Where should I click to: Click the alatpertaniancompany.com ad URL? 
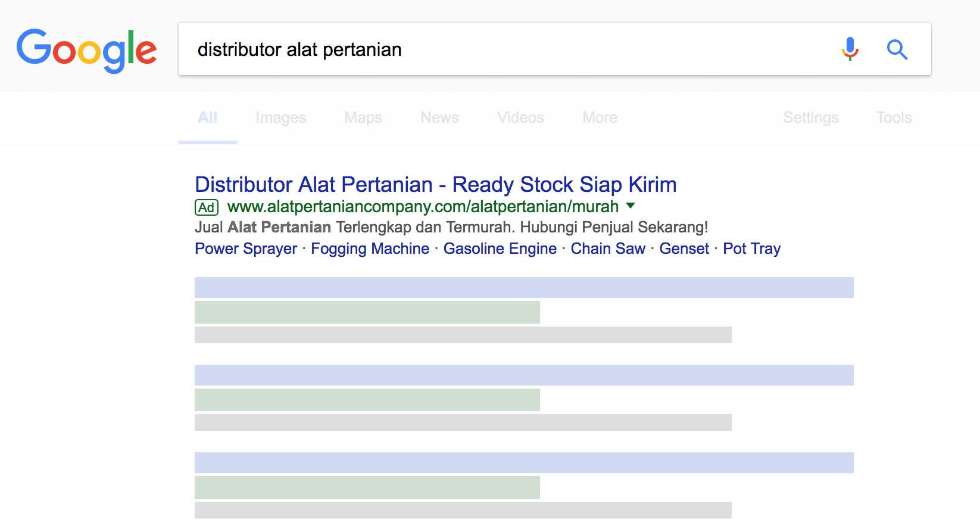[423, 207]
